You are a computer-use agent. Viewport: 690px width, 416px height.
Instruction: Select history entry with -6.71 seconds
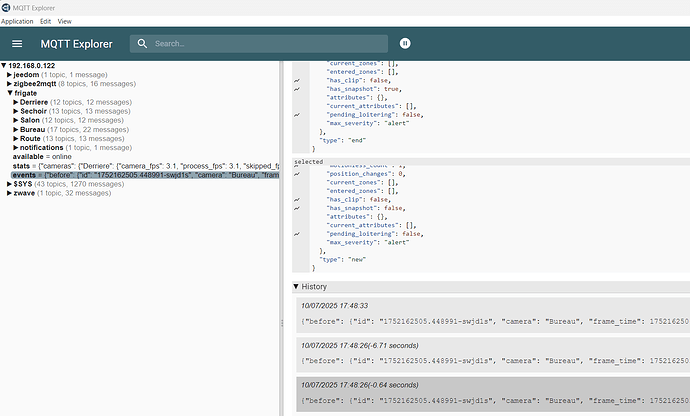[x=493, y=354]
